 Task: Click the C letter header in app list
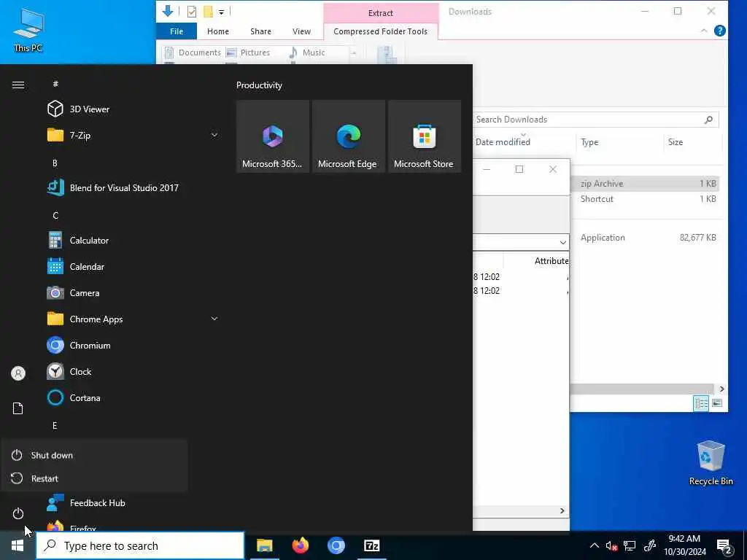click(55, 215)
